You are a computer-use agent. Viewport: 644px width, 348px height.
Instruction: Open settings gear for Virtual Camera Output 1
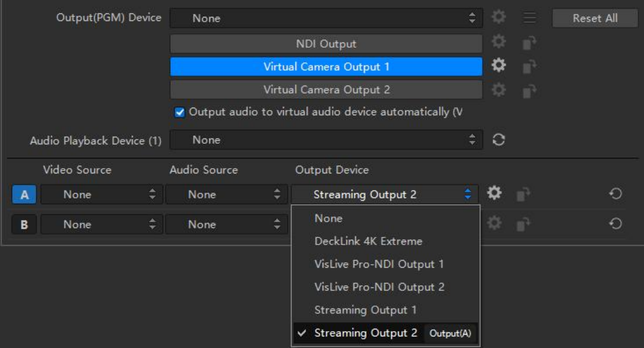[498, 66]
